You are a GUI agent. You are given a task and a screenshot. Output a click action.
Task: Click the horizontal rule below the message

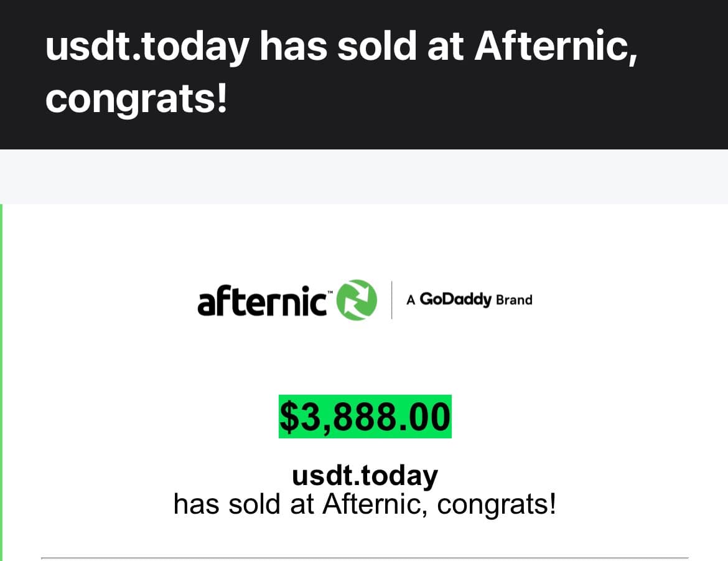click(x=365, y=558)
